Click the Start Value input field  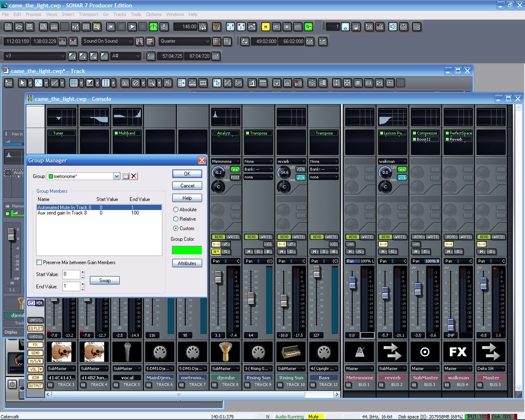71,274
